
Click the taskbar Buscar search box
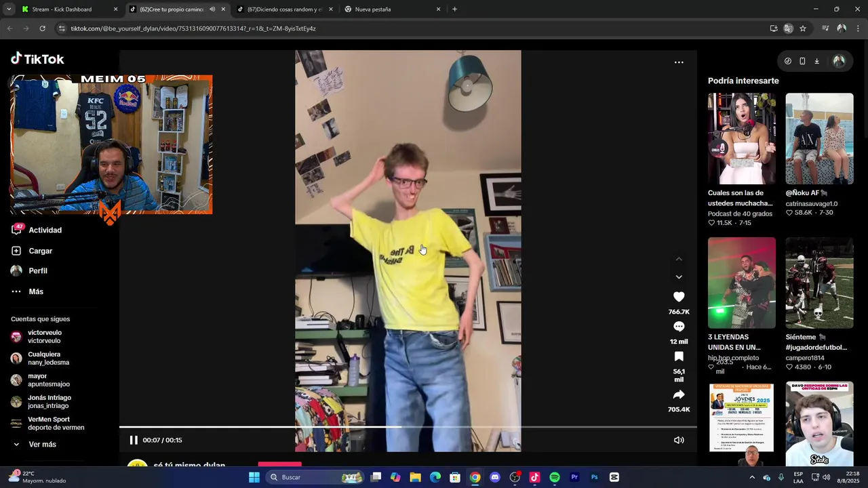click(315, 477)
